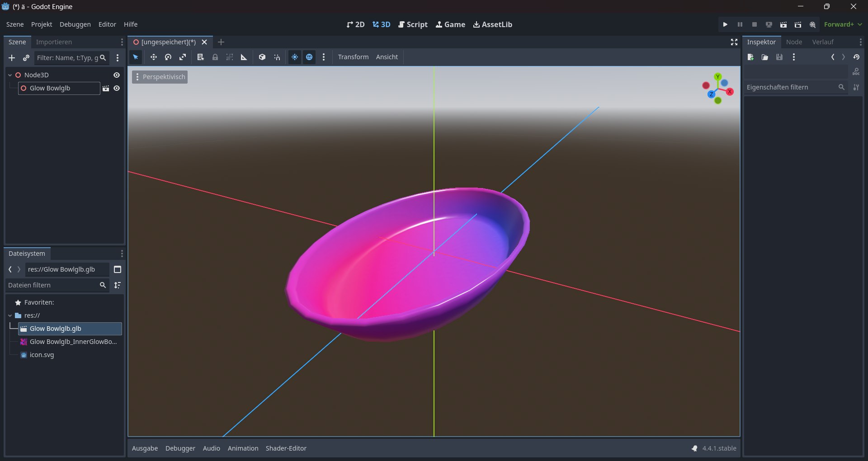Open the documentation search DOC icon
Viewport: 868px width, 461px height.
pos(856,71)
